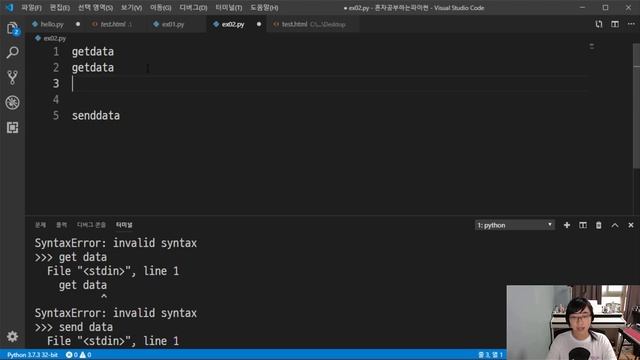Open the 디버그(D) menu
Image resolution: width=640 pixels, height=360 pixels.
point(193,8)
